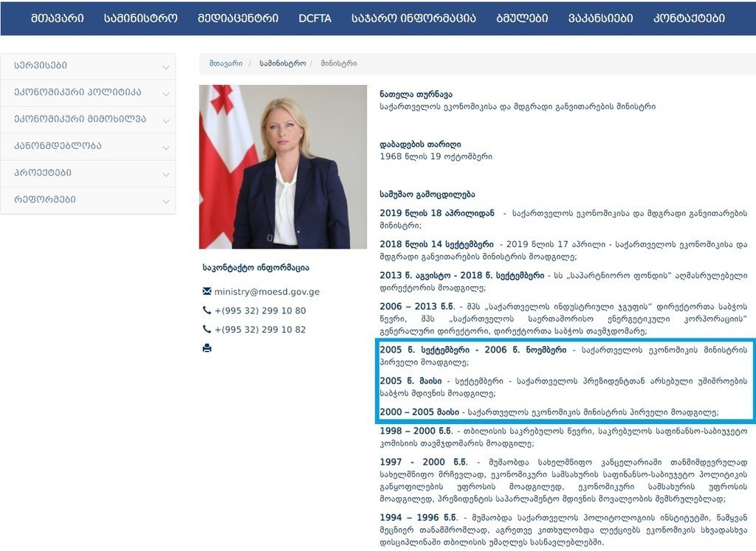Screen dimensions: 756x551
Task: Click the მთავარი breadcrumb link
Action: click(226, 63)
